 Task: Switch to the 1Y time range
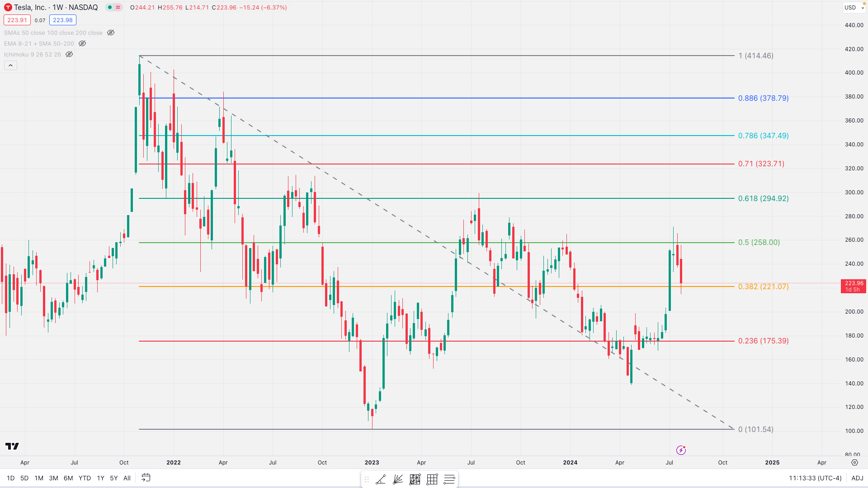(100, 478)
